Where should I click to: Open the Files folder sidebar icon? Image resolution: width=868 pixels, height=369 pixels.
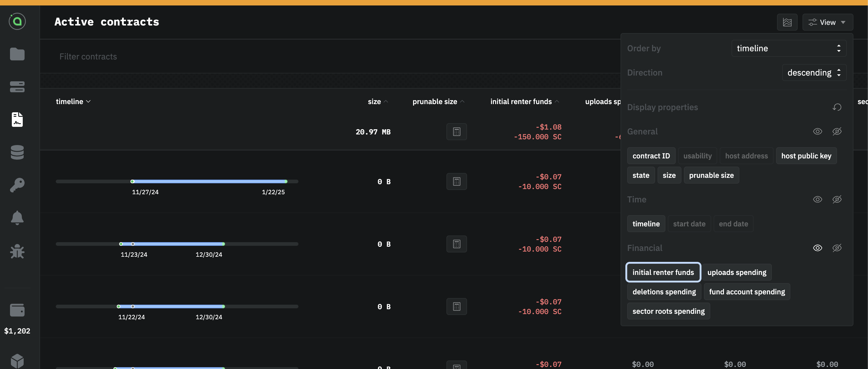tap(17, 54)
